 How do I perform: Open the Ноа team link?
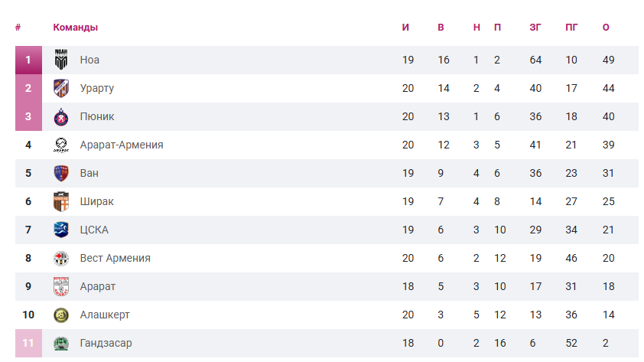coord(89,60)
